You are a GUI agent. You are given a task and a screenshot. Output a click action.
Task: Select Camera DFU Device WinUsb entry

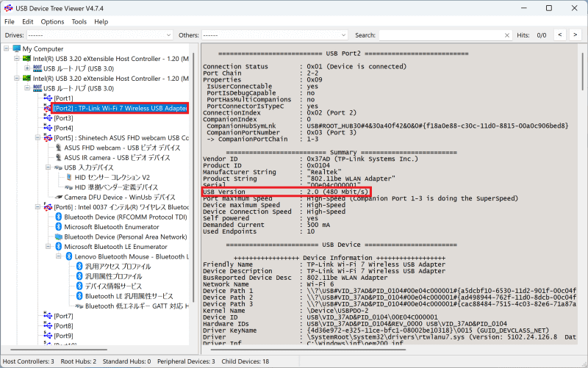[x=120, y=197]
